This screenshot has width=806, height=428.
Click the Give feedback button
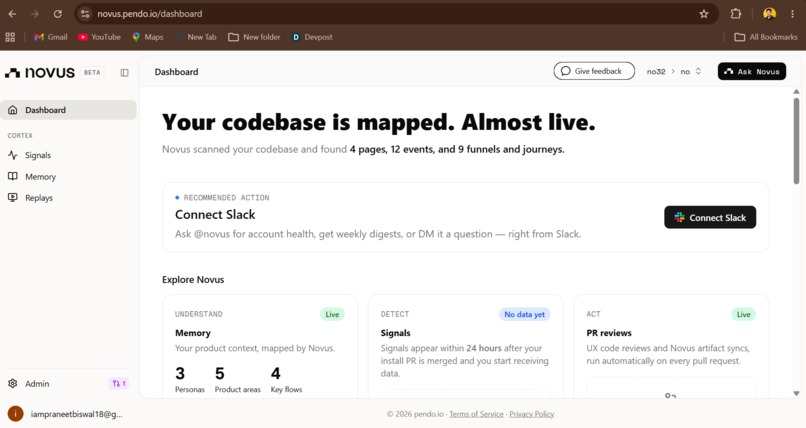594,71
